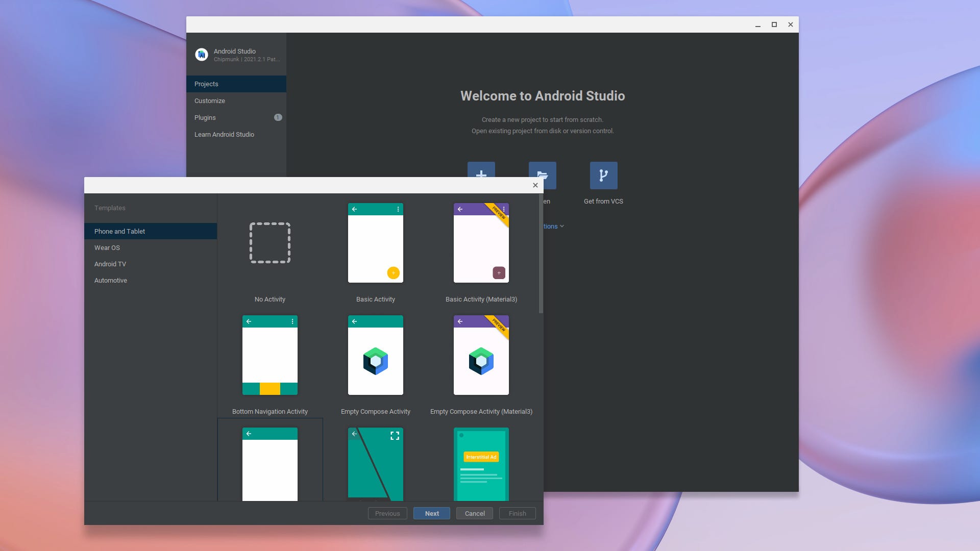The width and height of the screenshot is (980, 551).
Task: Open Learn Android Studio page
Action: point(224,134)
